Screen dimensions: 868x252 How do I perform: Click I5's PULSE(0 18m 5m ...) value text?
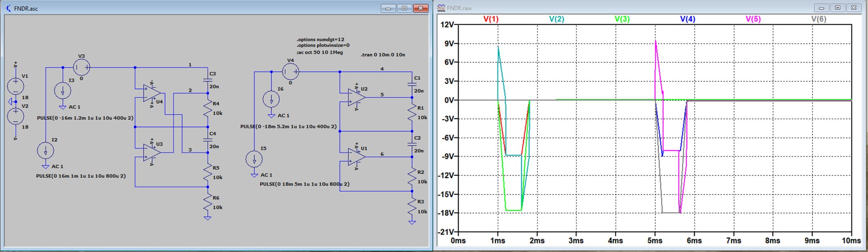click(305, 184)
